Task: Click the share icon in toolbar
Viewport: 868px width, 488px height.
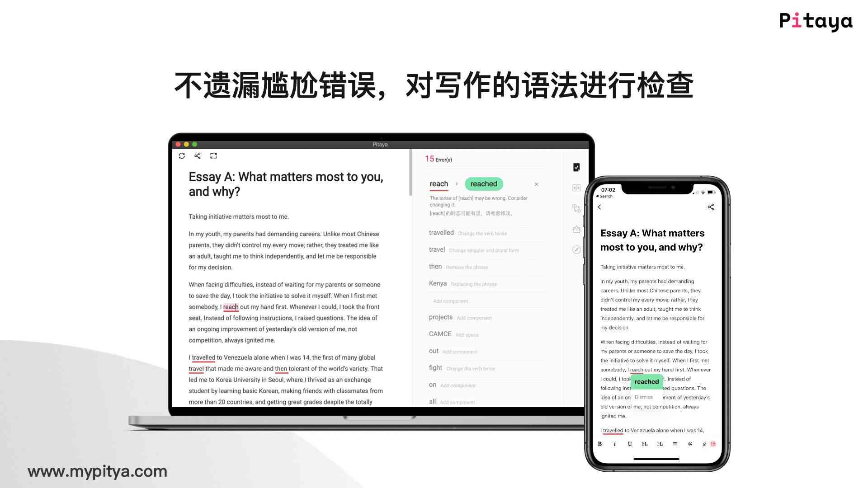Action: [198, 156]
